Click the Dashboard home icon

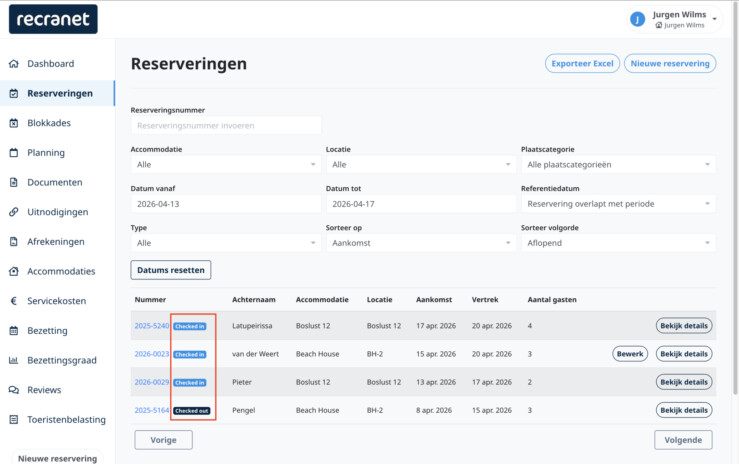pyautogui.click(x=14, y=64)
